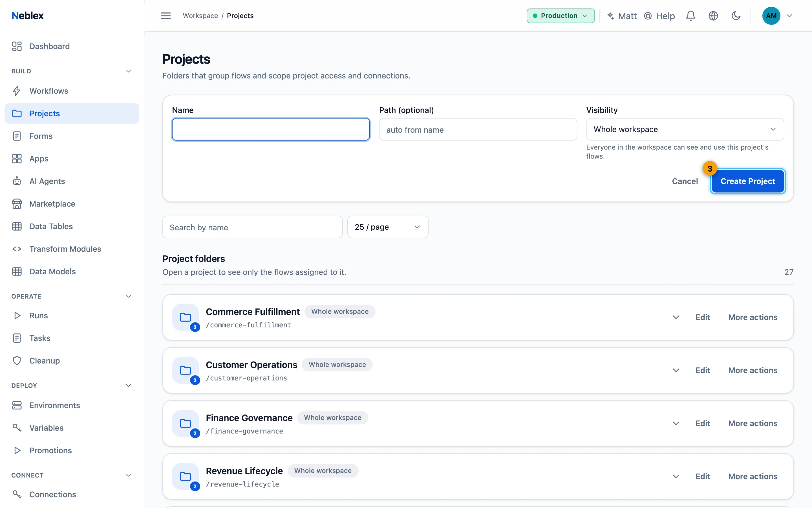
Task: Click the Workspace breadcrumb link
Action: pyautogui.click(x=200, y=16)
